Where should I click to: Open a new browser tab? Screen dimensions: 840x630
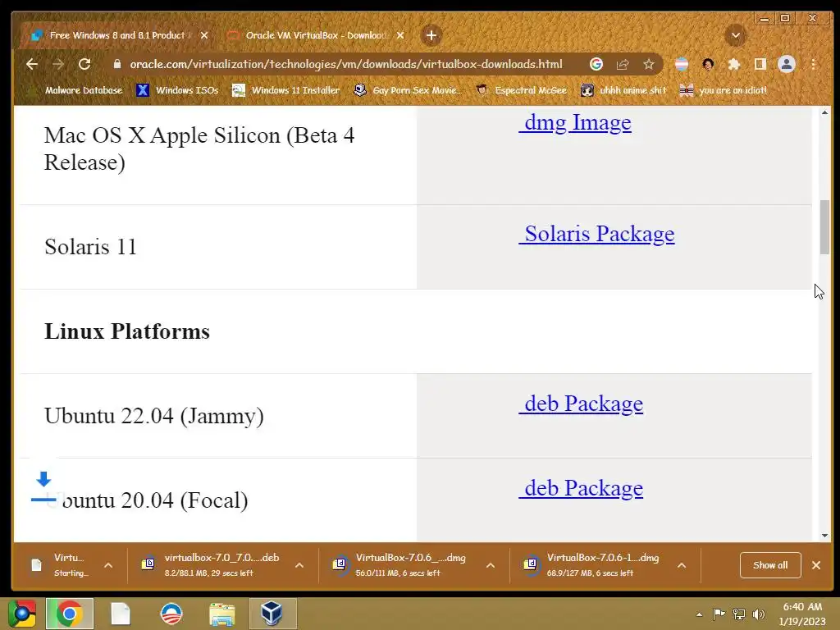coord(431,35)
